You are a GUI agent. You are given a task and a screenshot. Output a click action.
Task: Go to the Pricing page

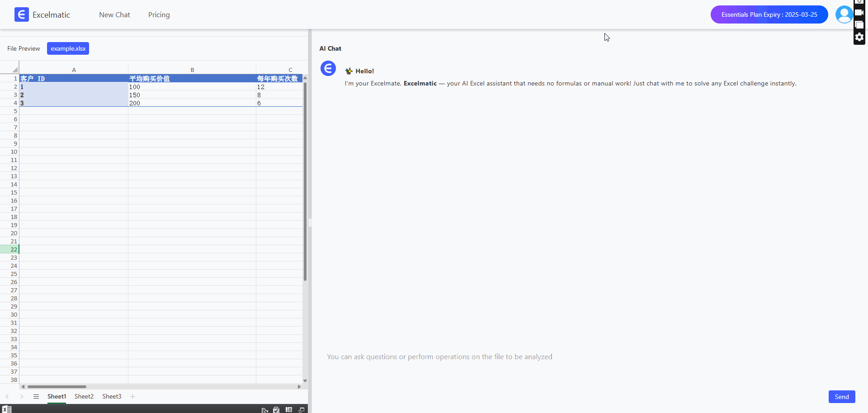pos(159,15)
